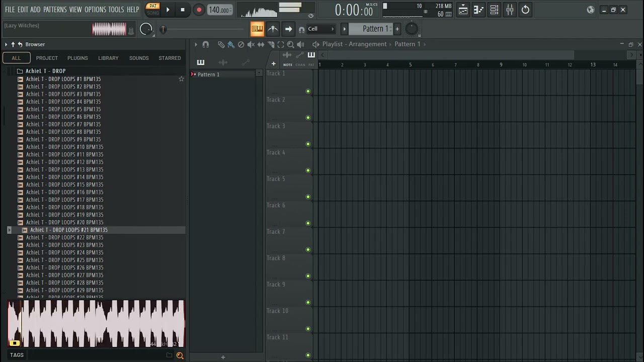
Task: Mute Track 3 with its green light
Action: [308, 144]
